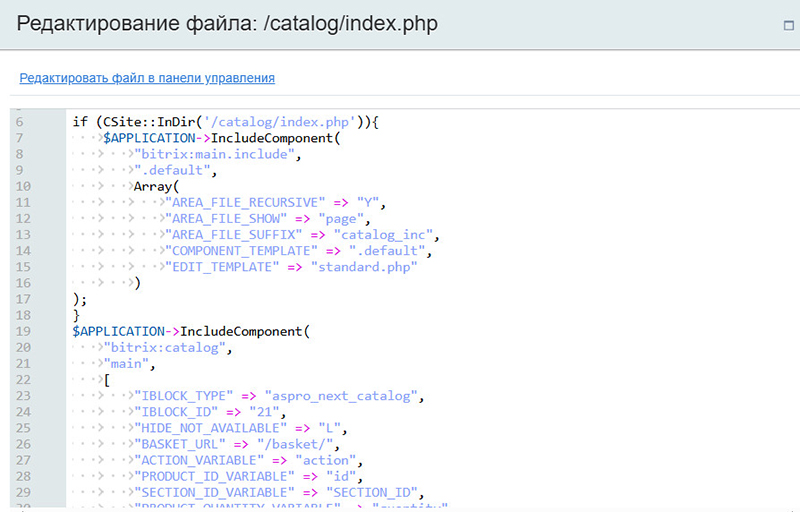Place cursor on HIDE_NOT_AVAILABLE key

coord(211,428)
